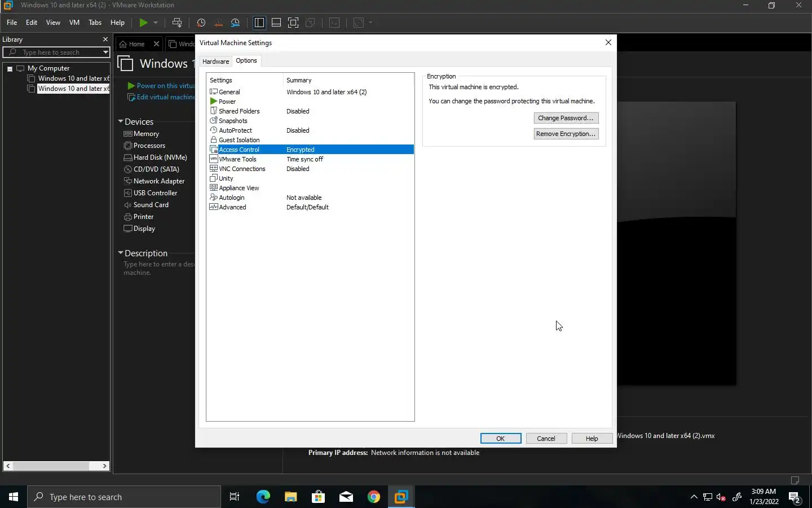Select the Unity option in settings list
The image size is (812, 508).
(x=226, y=178)
